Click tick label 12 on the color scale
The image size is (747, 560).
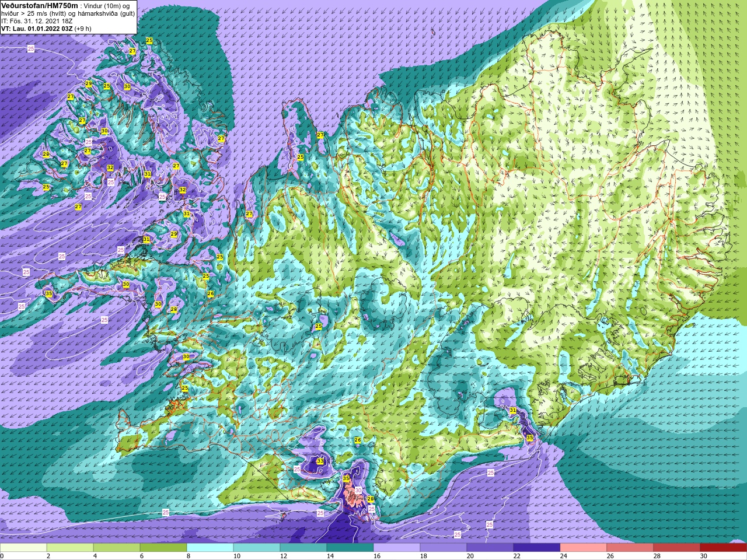pos(284,556)
